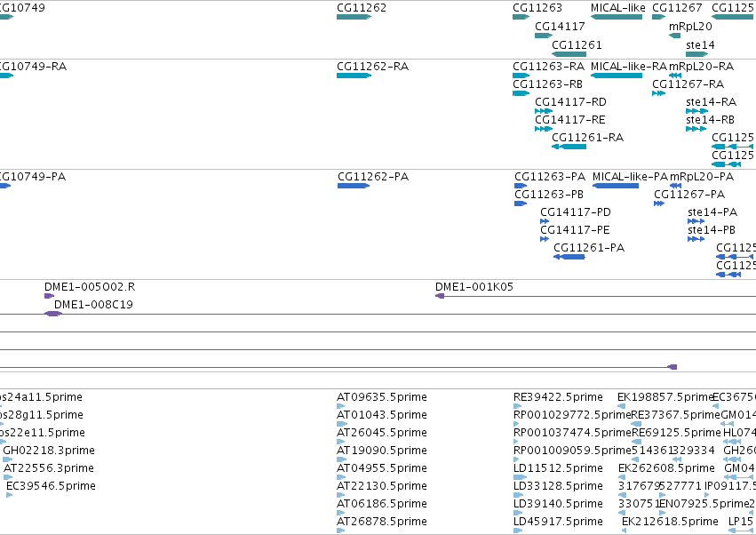The width and height of the screenshot is (756, 535).
Task: Select the CG11263-PB protein
Action: 549,195
